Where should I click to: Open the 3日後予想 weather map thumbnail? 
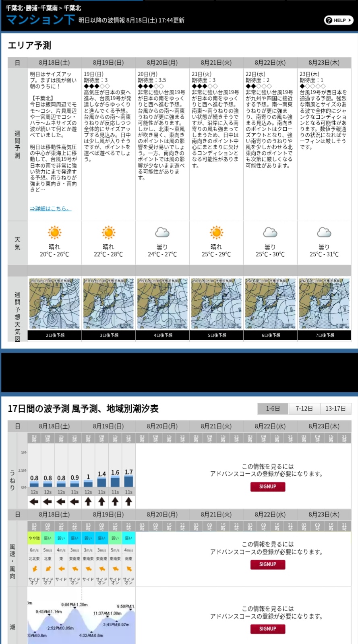(x=108, y=304)
